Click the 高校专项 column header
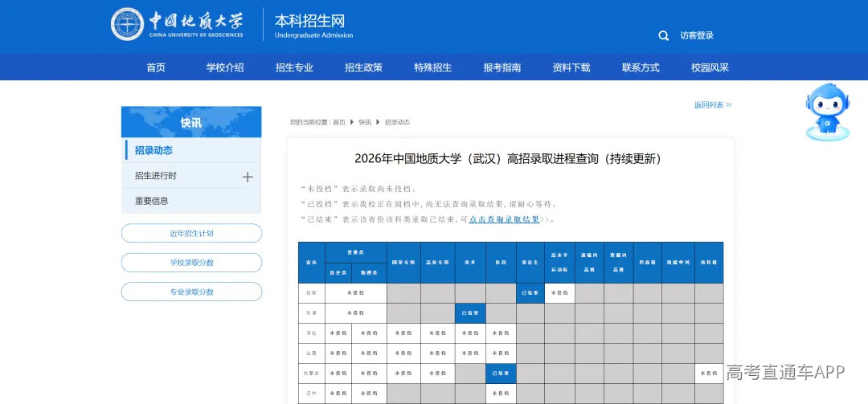This screenshot has width=868, height=404. [438, 263]
